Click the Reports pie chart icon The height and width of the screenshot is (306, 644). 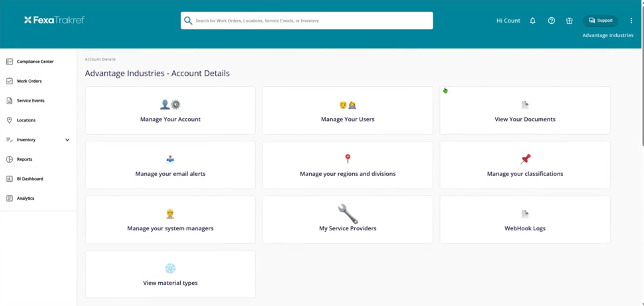[9, 159]
